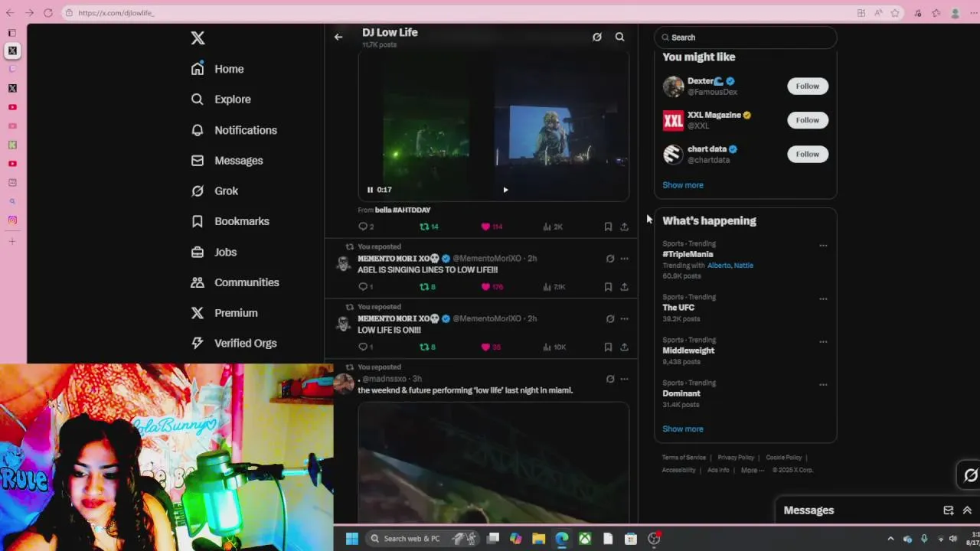980x551 pixels.
Task: Unlike ABEL IS SINGING post with 176 likes
Action: (485, 287)
